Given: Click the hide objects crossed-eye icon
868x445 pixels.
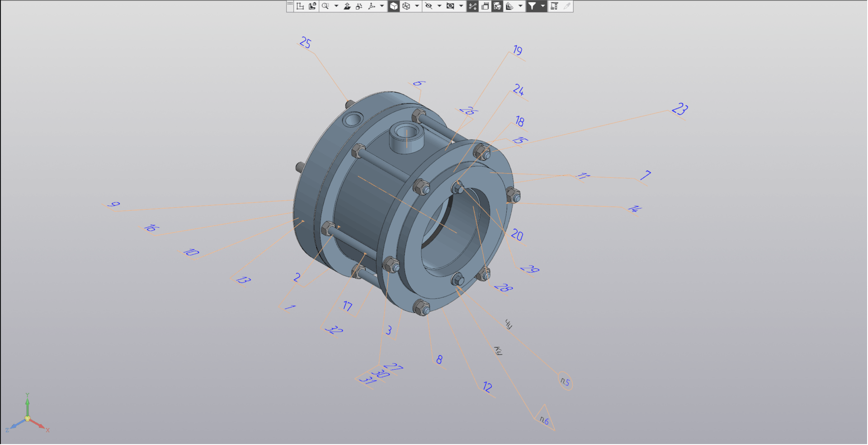Looking at the screenshot, I should [429, 6].
